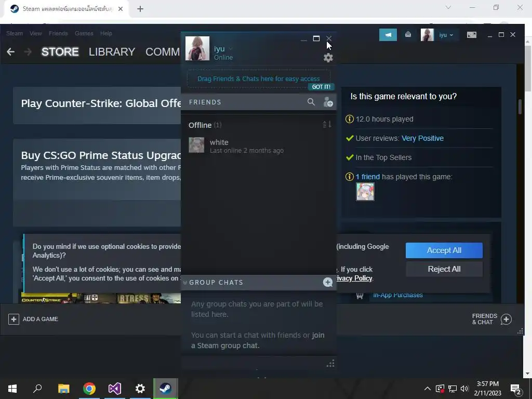Go back with Steam arrow
The height and width of the screenshot is (399, 532).
(10, 51)
